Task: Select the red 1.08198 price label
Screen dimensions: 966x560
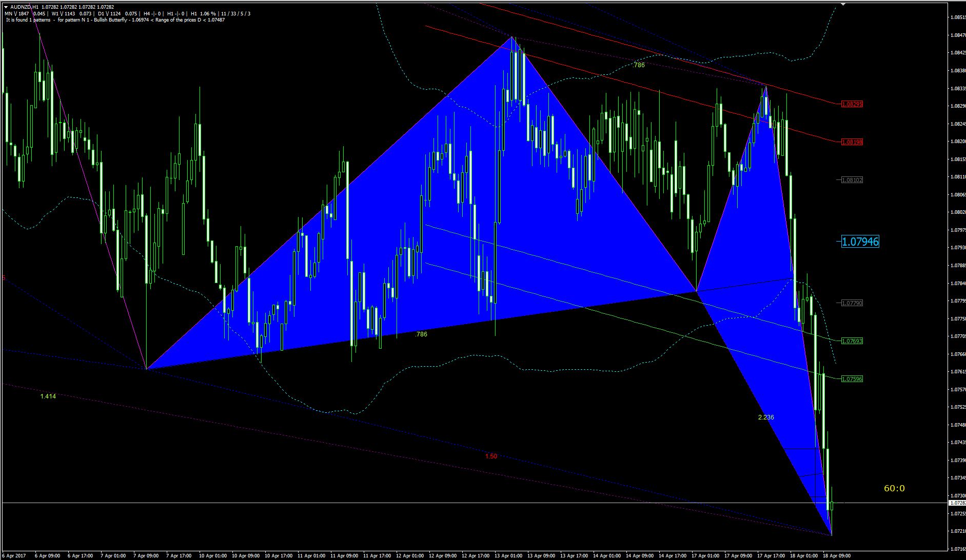Action: (x=852, y=142)
